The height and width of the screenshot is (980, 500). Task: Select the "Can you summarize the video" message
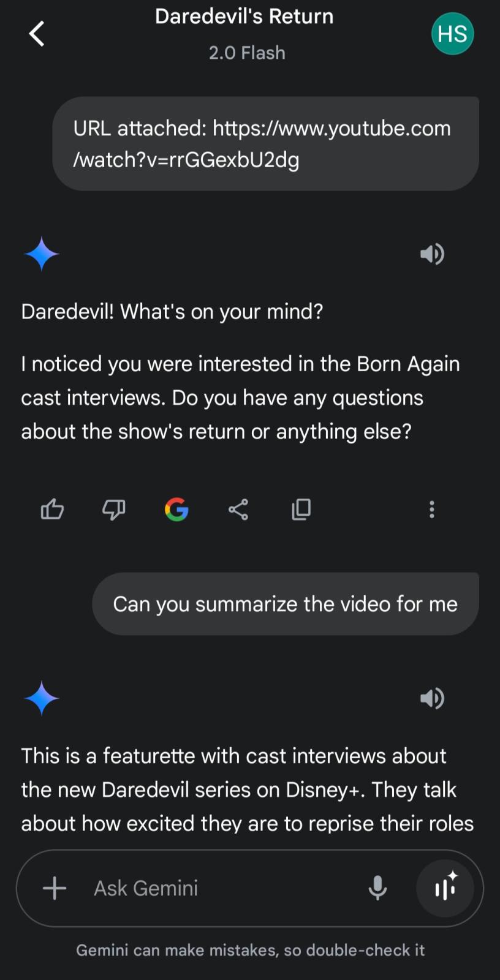click(x=285, y=604)
